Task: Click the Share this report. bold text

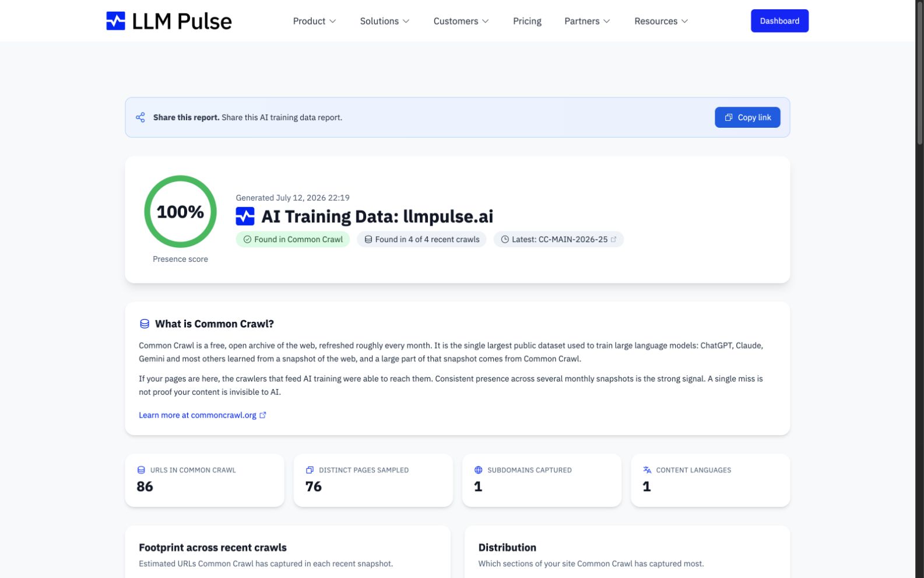Action: tap(187, 117)
